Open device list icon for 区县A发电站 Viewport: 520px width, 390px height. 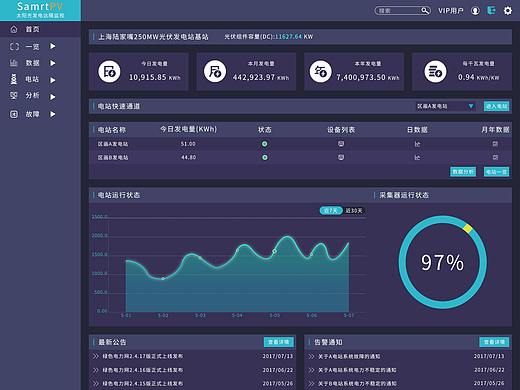pos(341,144)
